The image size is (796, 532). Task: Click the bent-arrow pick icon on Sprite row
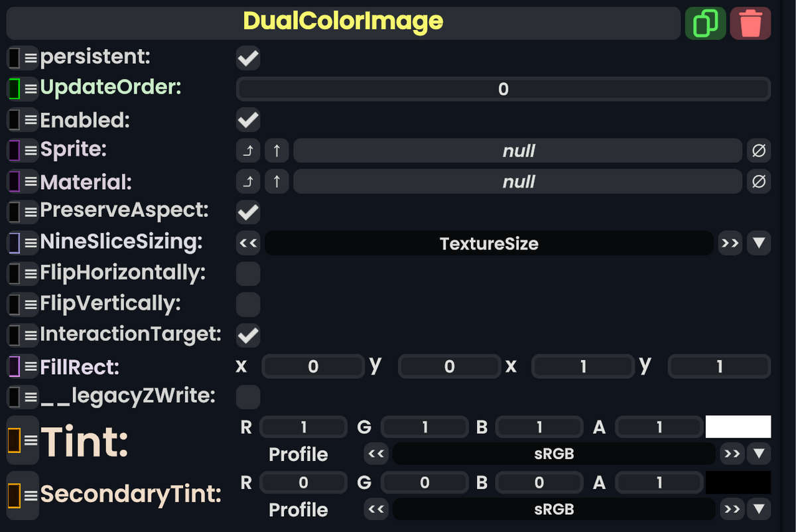click(x=247, y=151)
